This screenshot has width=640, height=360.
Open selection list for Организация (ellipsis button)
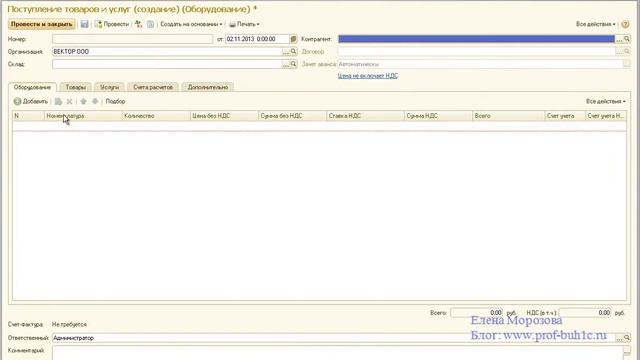click(286, 52)
